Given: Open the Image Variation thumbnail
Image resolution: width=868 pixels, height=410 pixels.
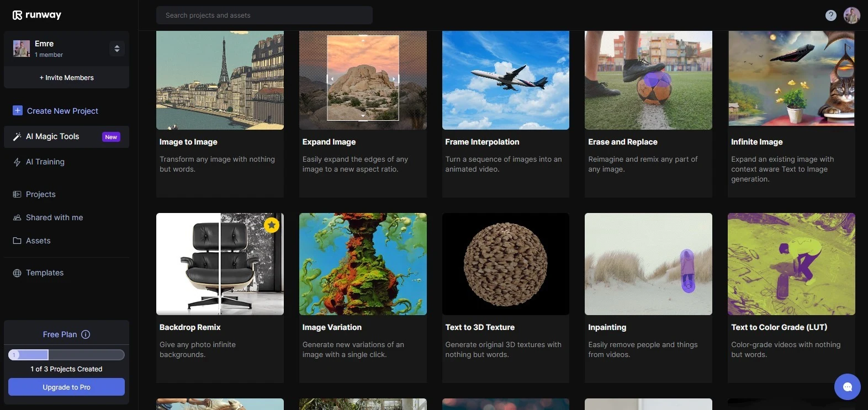Looking at the screenshot, I should [x=363, y=264].
